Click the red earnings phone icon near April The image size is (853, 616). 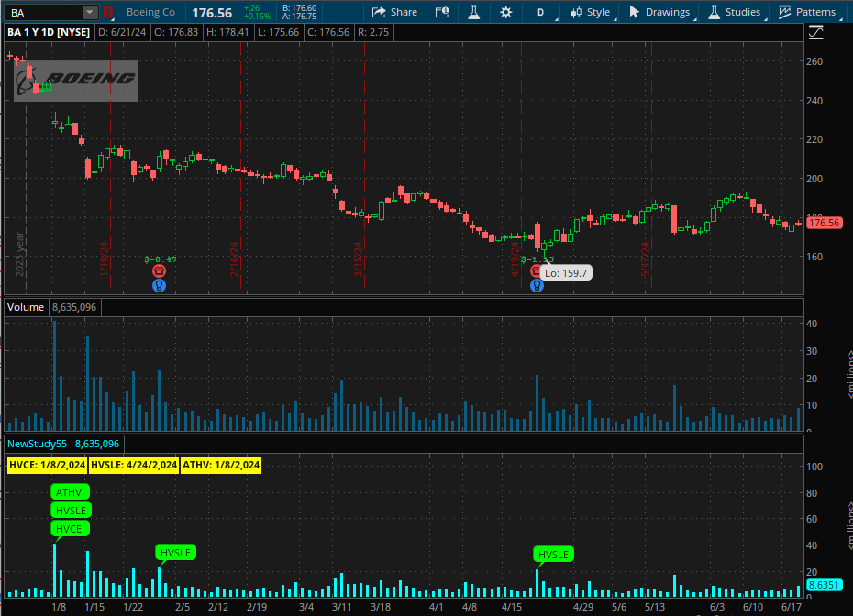tap(537, 271)
